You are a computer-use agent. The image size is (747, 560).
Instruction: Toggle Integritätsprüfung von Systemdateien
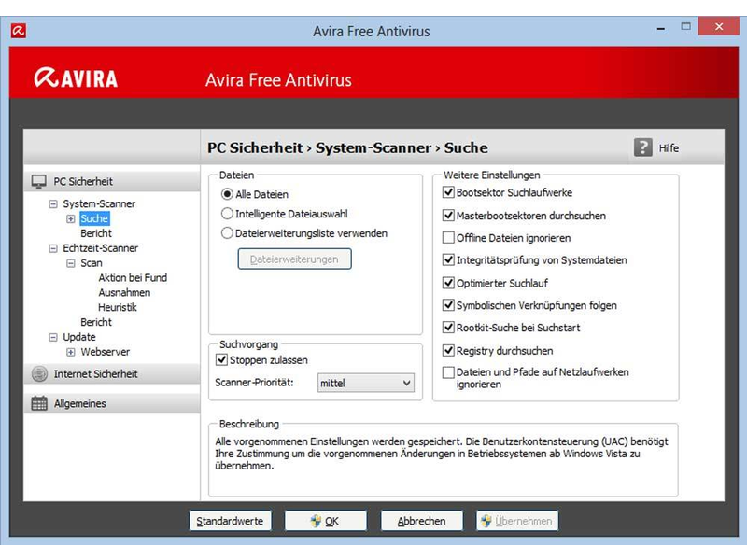coord(448,260)
